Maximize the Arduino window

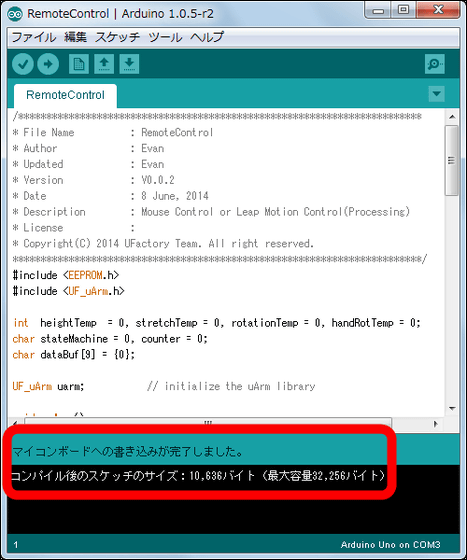[x=403, y=10]
